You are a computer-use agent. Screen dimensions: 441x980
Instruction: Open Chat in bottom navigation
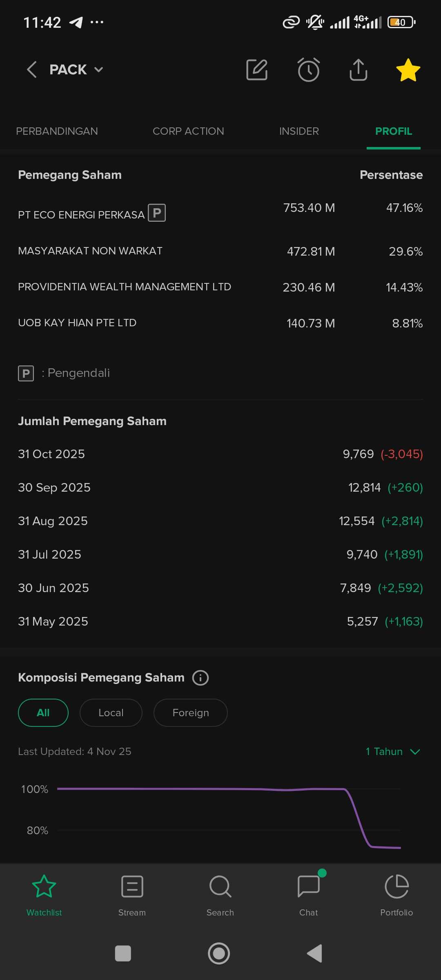tap(309, 895)
